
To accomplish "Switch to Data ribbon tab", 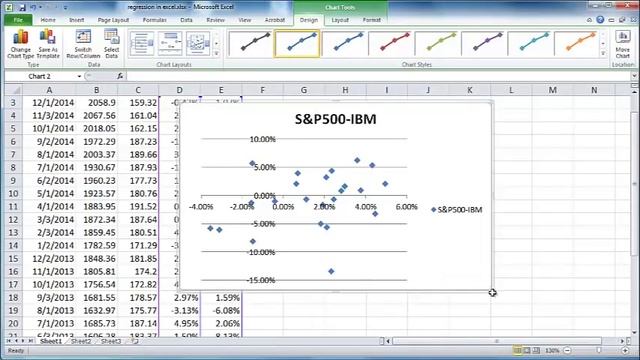I will (x=186, y=20).
